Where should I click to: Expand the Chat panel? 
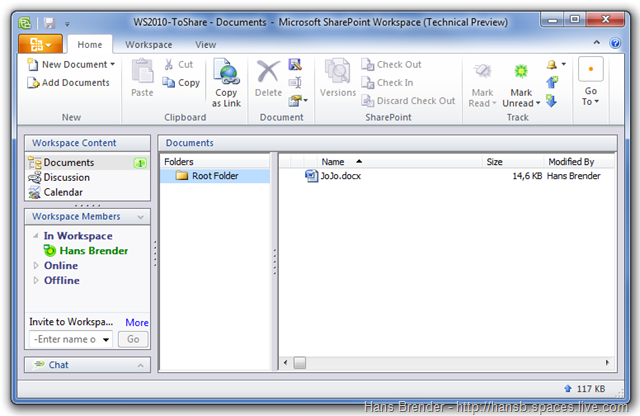(x=140, y=365)
